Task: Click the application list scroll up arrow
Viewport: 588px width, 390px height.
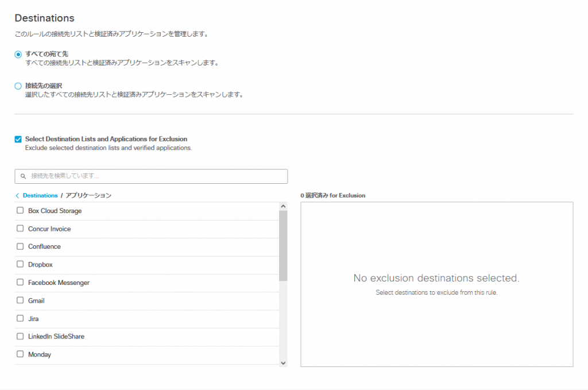Action: (x=283, y=206)
